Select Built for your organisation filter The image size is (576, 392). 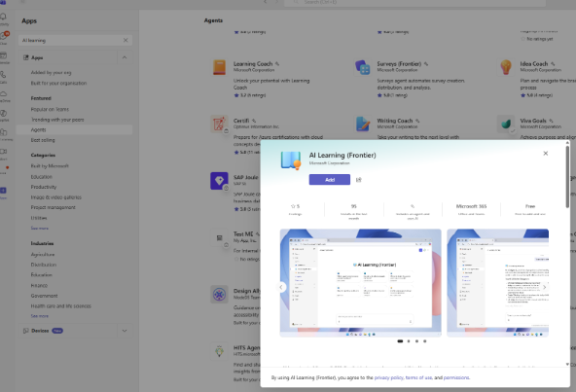pyautogui.click(x=58, y=83)
